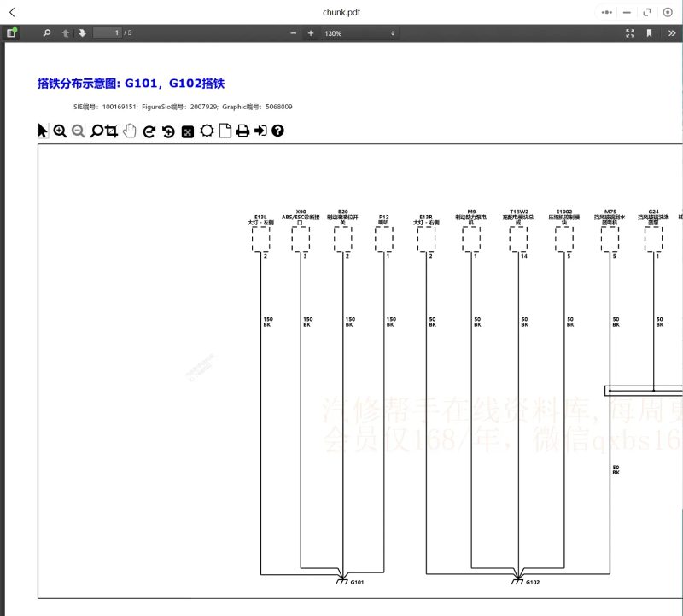
Task: Open the 130% zoom level dropdown
Action: point(359,32)
